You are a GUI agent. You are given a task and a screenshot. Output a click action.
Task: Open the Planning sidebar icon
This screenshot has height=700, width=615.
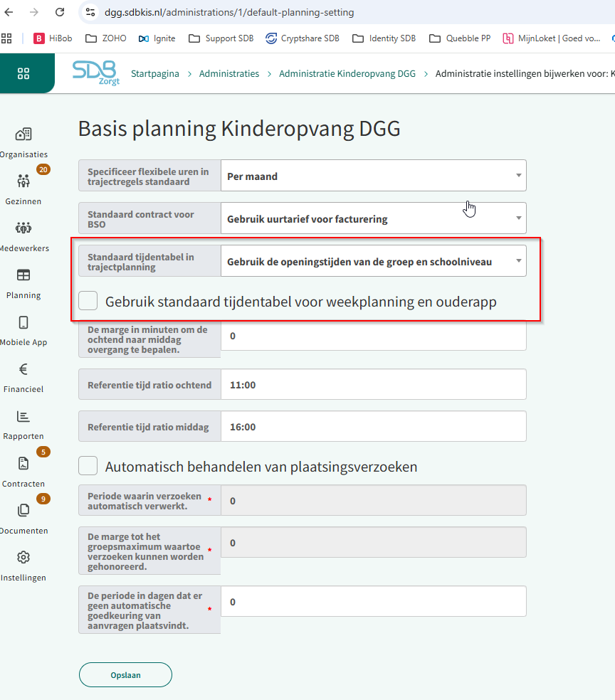pos(23,275)
